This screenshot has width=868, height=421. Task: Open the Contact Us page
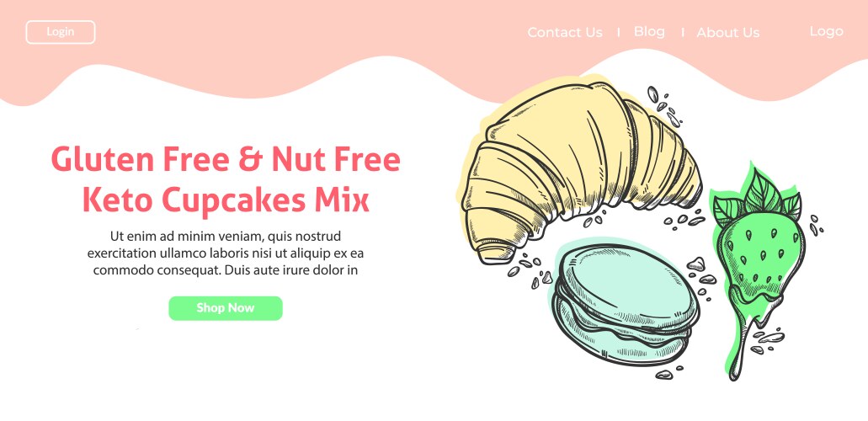(565, 33)
